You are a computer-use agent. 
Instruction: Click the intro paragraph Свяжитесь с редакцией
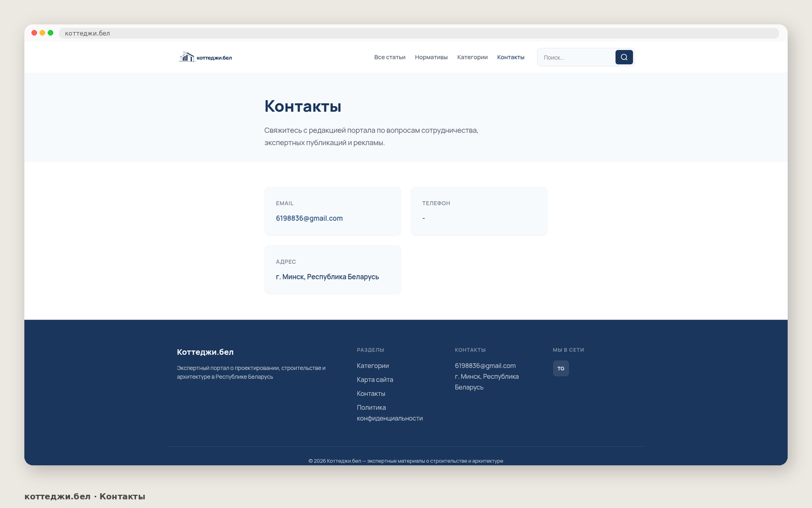click(x=371, y=137)
